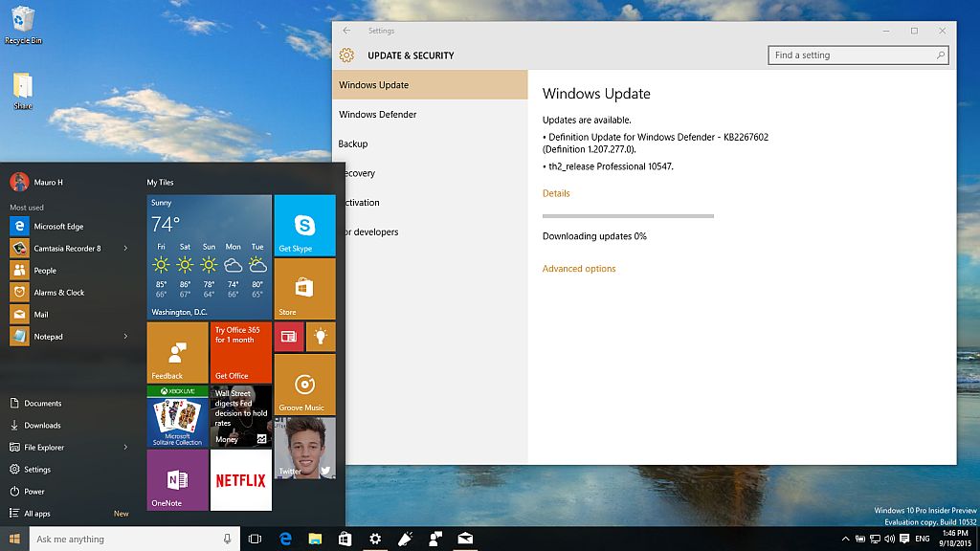Click the update download progress bar
980x551 pixels.
(628, 216)
